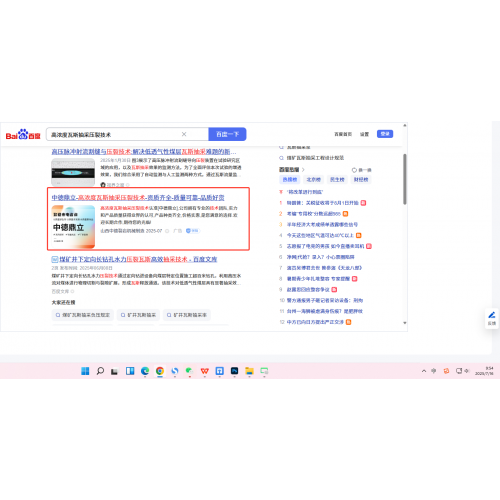Open hot search item number 5

click(x=325, y=246)
